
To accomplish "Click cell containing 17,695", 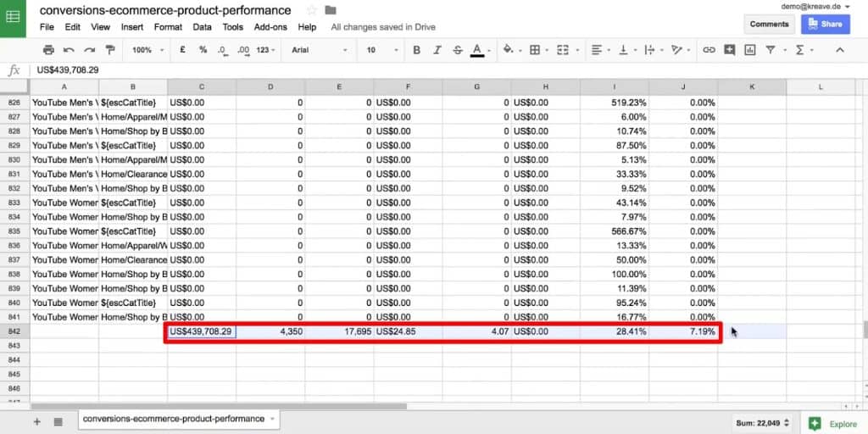I will point(339,331).
